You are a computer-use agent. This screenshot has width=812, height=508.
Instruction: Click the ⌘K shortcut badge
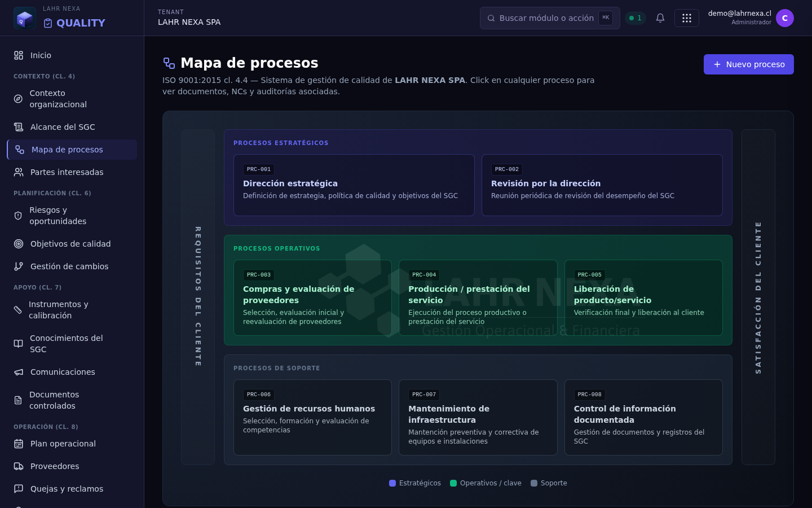pos(606,18)
